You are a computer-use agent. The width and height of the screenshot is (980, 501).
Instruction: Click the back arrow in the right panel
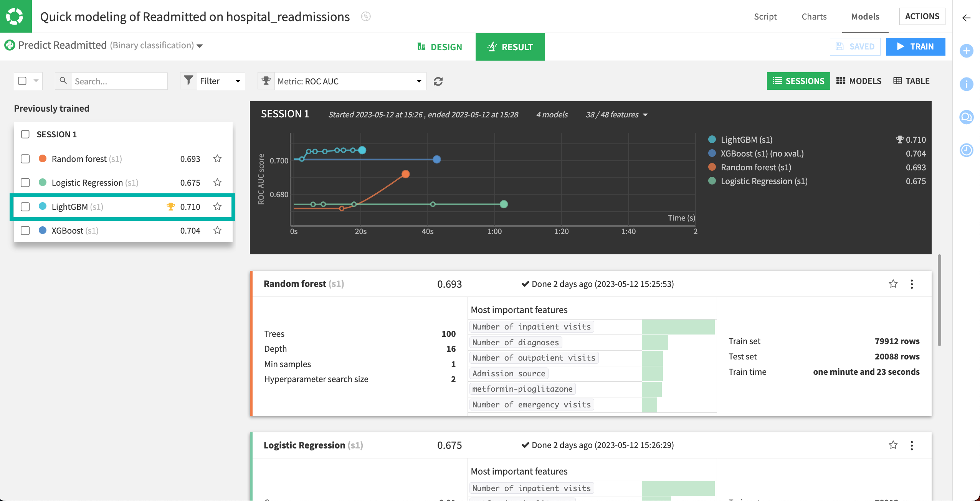click(966, 18)
